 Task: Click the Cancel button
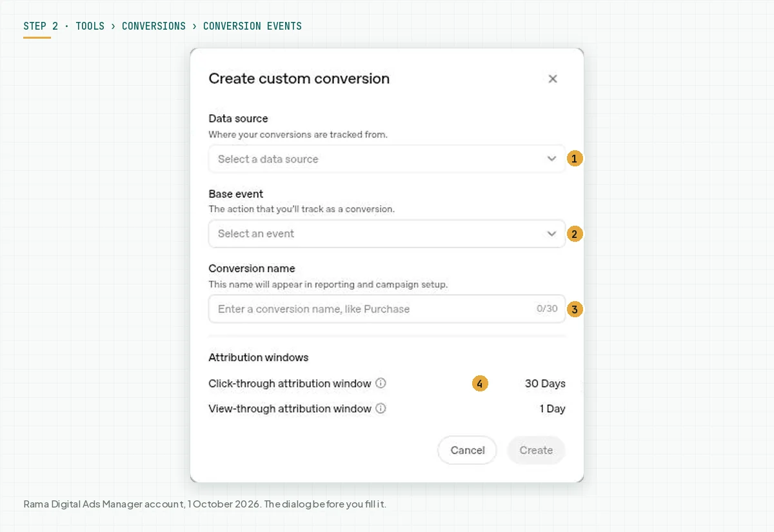point(467,450)
